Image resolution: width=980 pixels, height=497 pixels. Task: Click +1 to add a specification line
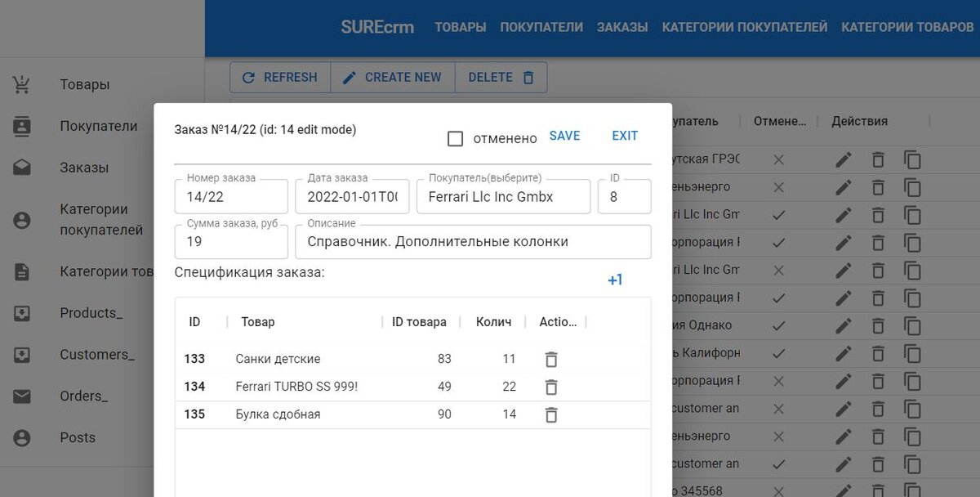(614, 280)
